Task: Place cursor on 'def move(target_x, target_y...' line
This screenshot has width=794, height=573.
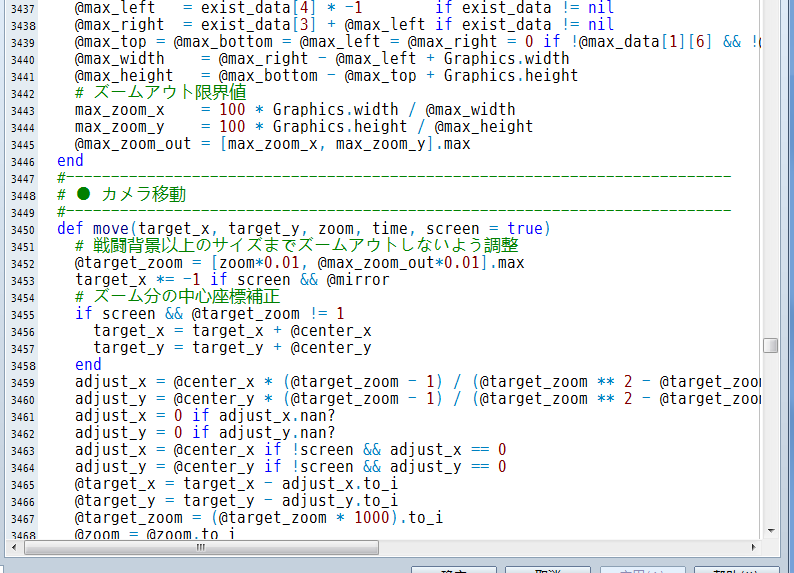Action: (x=303, y=229)
